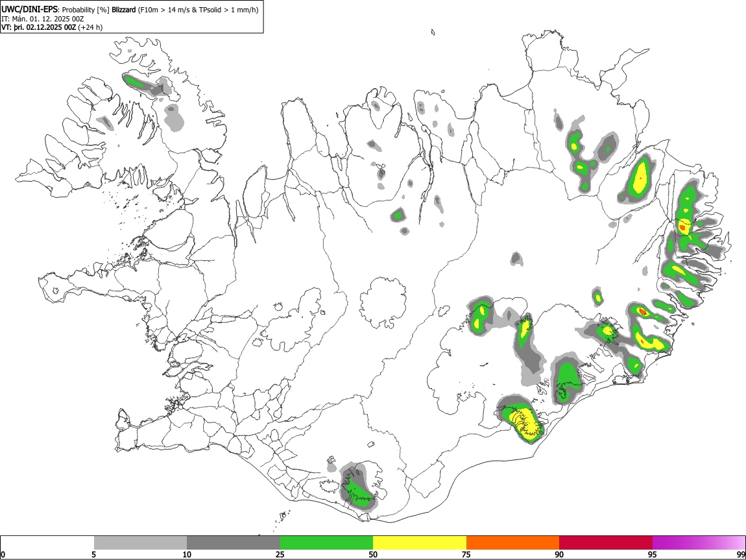
Task: Click the dark gray 10–25% legend swatch
Action: click(x=234, y=542)
